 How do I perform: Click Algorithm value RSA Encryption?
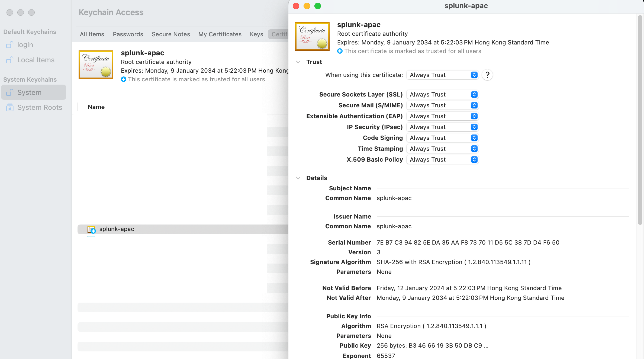pyautogui.click(x=431, y=326)
